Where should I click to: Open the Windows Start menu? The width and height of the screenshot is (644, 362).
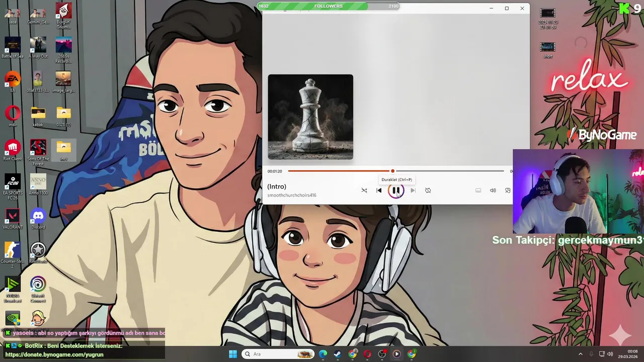pos(232,354)
